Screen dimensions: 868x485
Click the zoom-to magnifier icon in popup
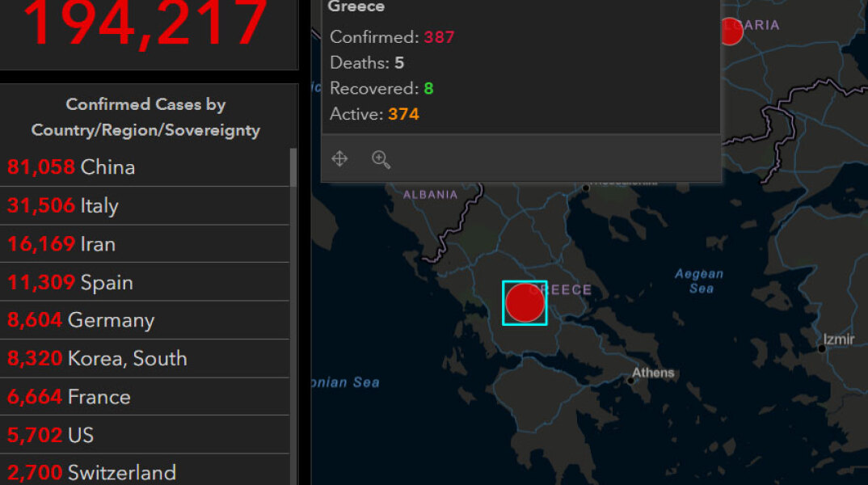click(x=381, y=159)
